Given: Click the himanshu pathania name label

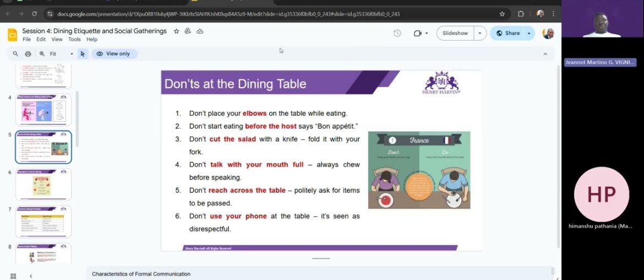Looking at the screenshot, I should tap(601, 226).
